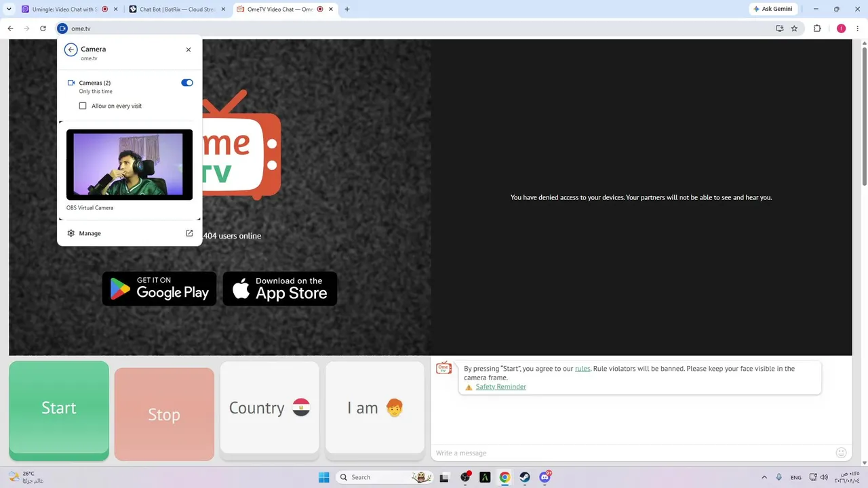Close the BotRix Chat Bot tab
The height and width of the screenshot is (488, 868).
coord(223,9)
